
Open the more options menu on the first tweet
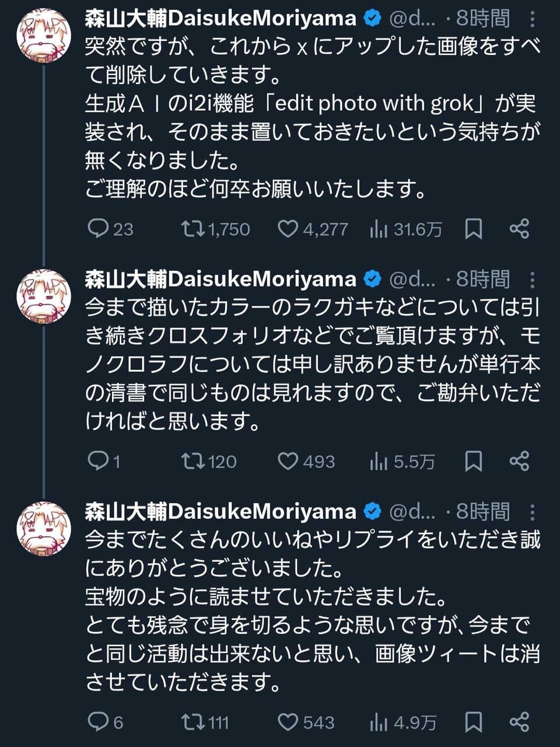(x=532, y=19)
